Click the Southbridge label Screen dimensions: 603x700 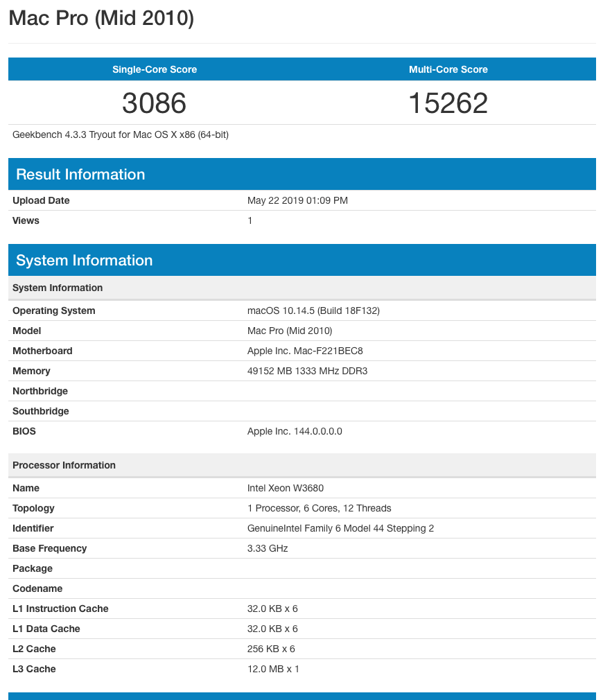point(41,411)
